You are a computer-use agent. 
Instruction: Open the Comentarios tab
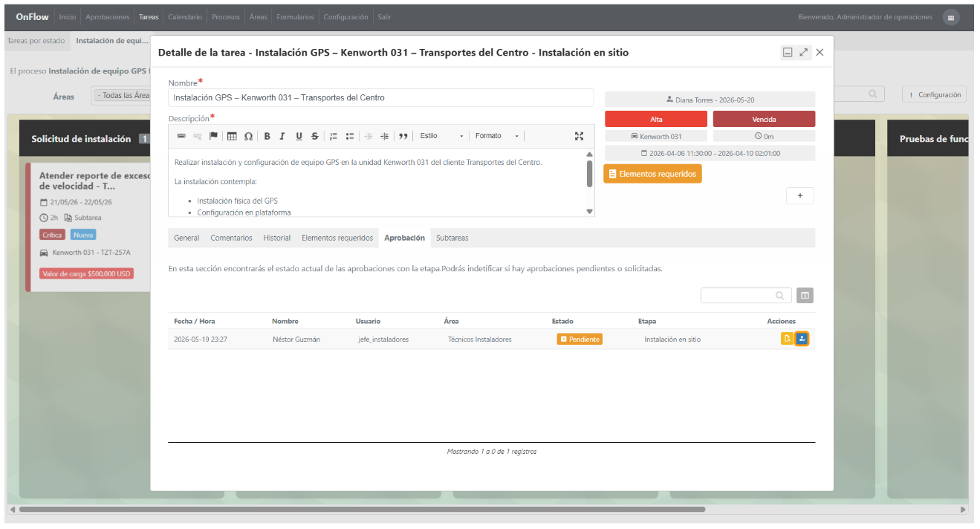click(231, 238)
